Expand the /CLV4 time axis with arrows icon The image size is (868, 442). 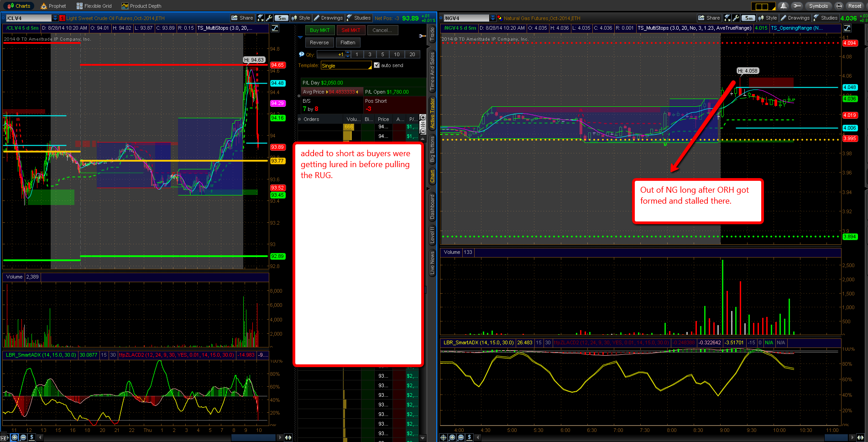click(288, 437)
